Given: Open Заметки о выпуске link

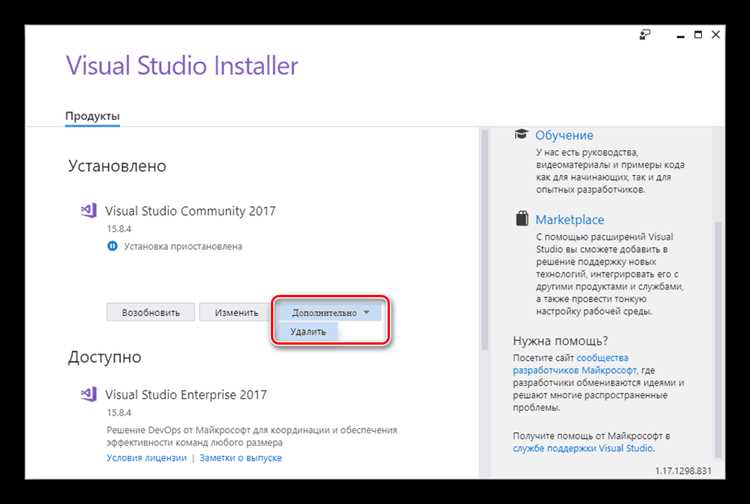Looking at the screenshot, I should [x=241, y=458].
